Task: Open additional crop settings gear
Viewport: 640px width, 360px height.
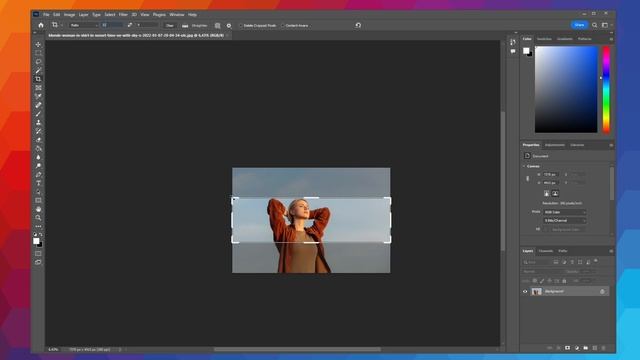Action: [x=229, y=25]
